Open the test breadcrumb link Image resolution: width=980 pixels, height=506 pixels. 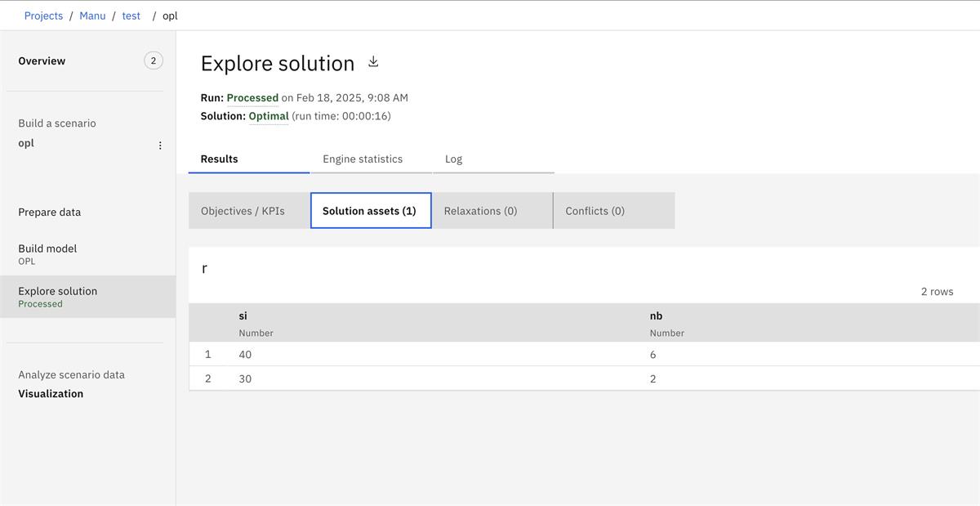click(131, 16)
